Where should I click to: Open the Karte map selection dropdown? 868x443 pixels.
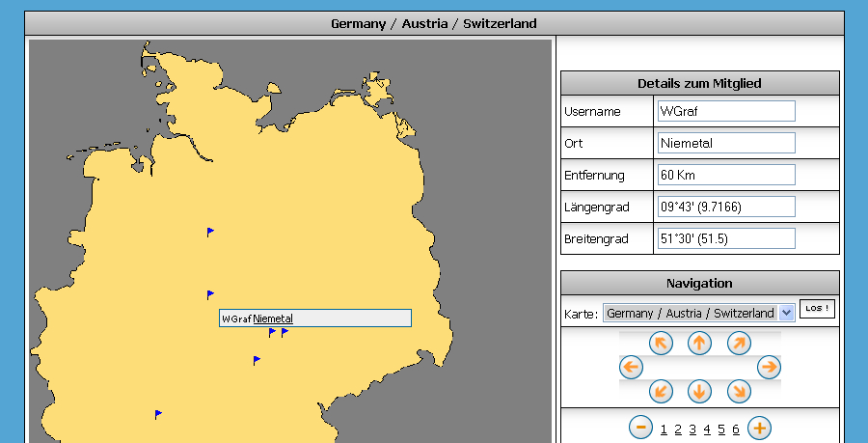698,313
